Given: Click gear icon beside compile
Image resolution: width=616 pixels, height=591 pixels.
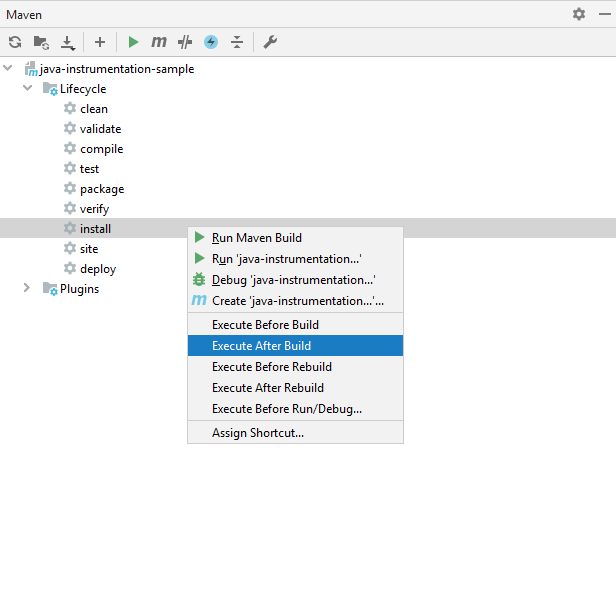Looking at the screenshot, I should [x=70, y=148].
